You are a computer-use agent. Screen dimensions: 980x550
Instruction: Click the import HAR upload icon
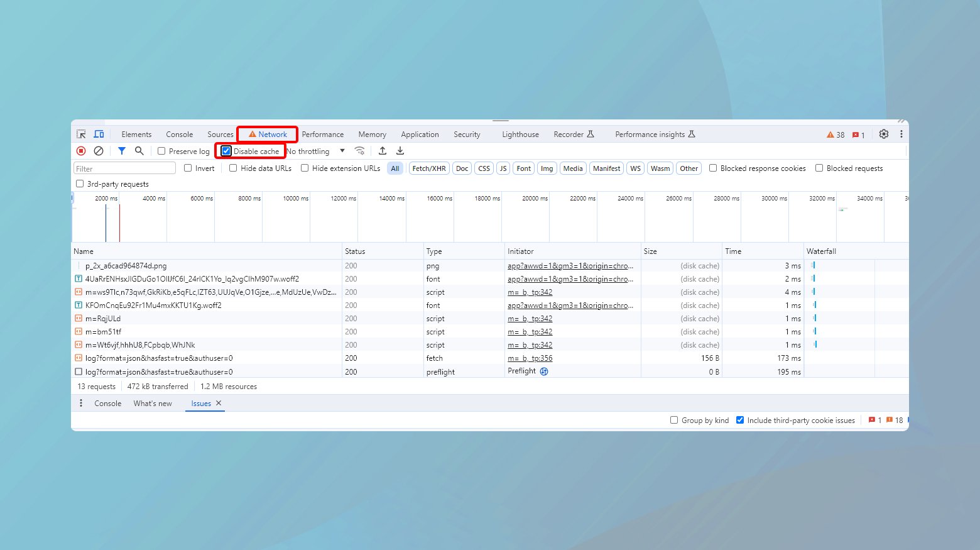[383, 151]
